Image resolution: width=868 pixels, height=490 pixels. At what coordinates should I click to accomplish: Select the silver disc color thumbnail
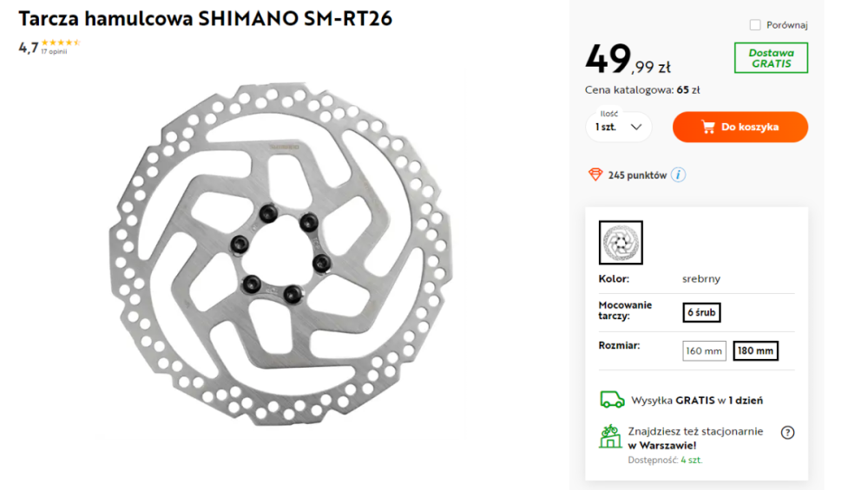coord(621,242)
